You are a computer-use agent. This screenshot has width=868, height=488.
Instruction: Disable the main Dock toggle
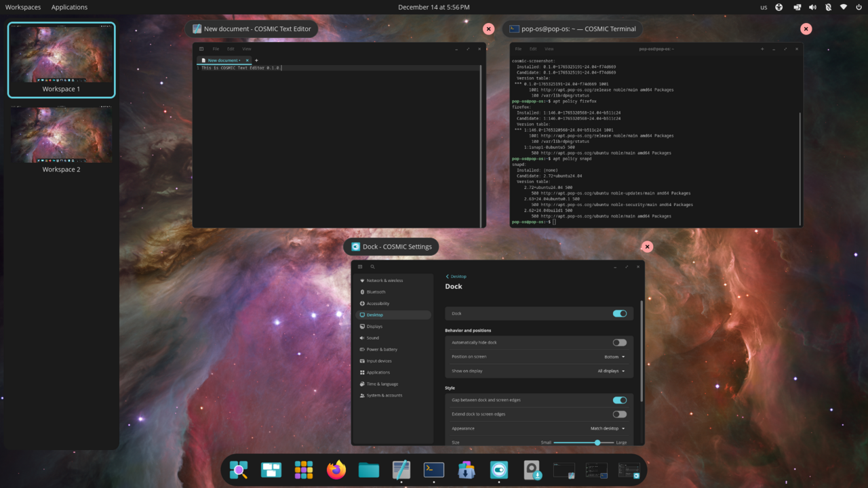tap(619, 314)
